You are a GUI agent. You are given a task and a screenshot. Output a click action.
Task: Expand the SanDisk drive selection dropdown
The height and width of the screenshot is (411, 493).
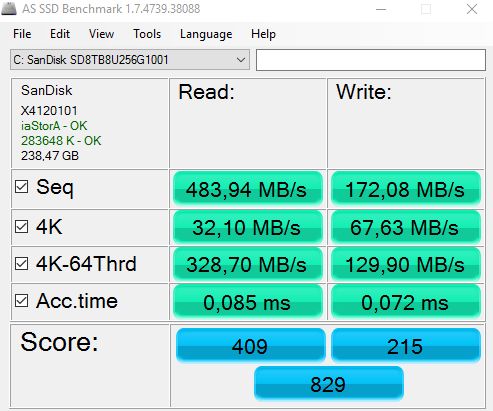[x=130, y=60]
